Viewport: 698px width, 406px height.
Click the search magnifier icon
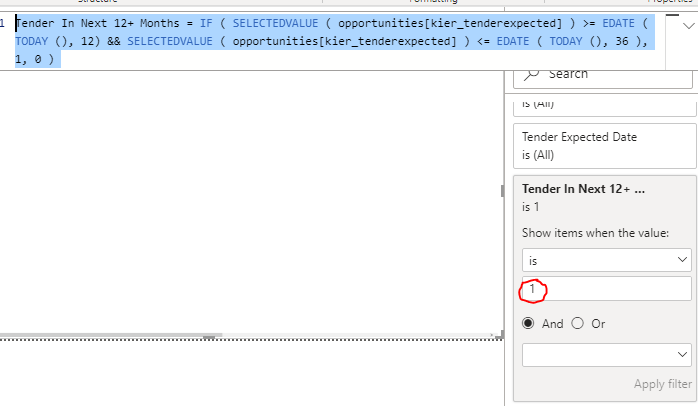tap(532, 74)
